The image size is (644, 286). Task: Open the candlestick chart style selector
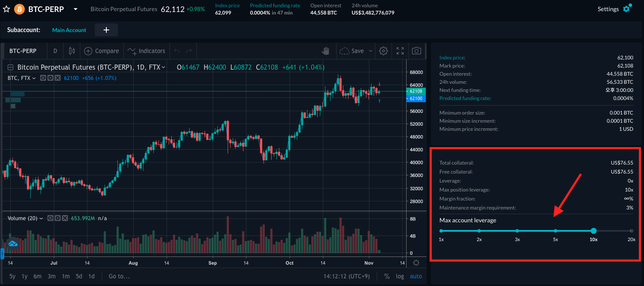72,51
